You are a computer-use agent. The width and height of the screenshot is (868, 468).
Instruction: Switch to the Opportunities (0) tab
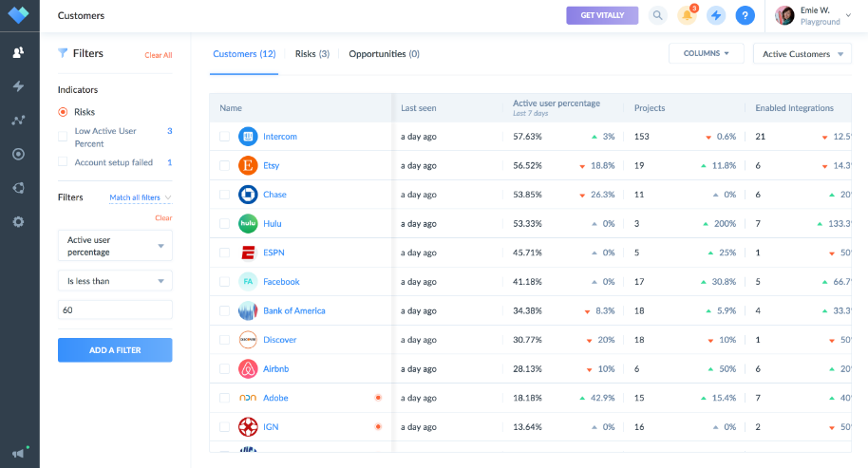pyautogui.click(x=384, y=54)
